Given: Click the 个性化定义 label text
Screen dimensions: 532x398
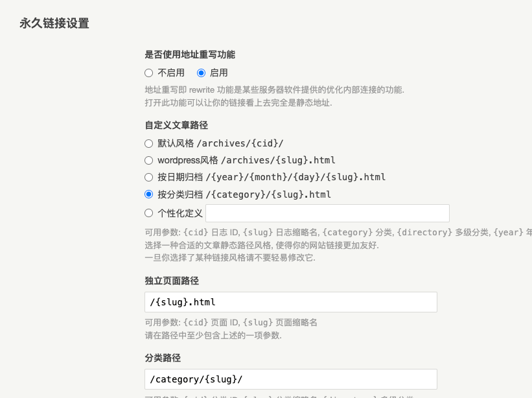Looking at the screenshot, I should 180,213.
